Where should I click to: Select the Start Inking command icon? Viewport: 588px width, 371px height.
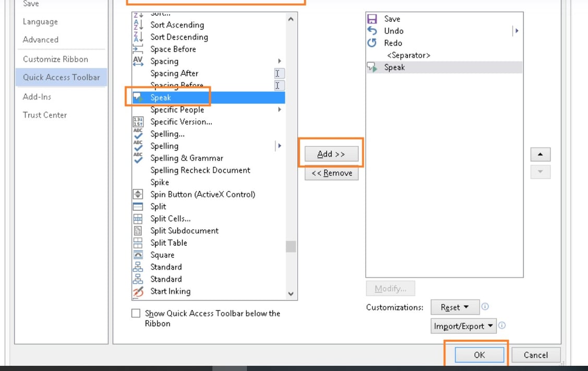click(x=138, y=291)
